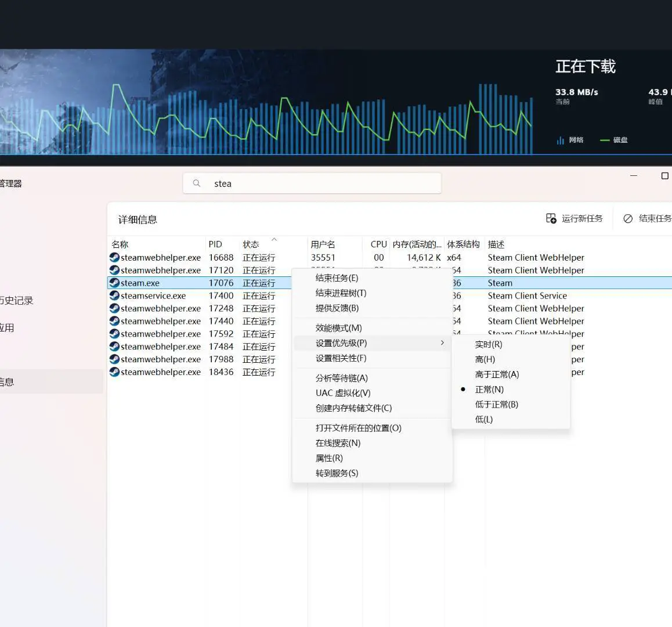The width and height of the screenshot is (672, 627).
Task: Click Steam icon beside PID 16688
Action: pyautogui.click(x=114, y=257)
